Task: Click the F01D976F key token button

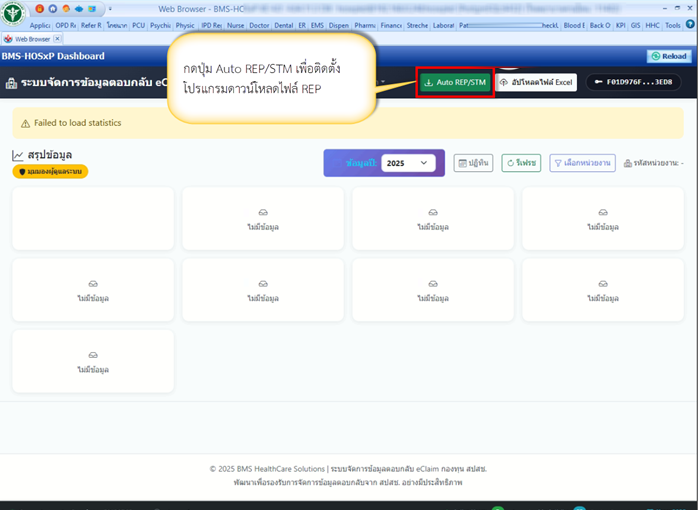Action: (x=636, y=82)
